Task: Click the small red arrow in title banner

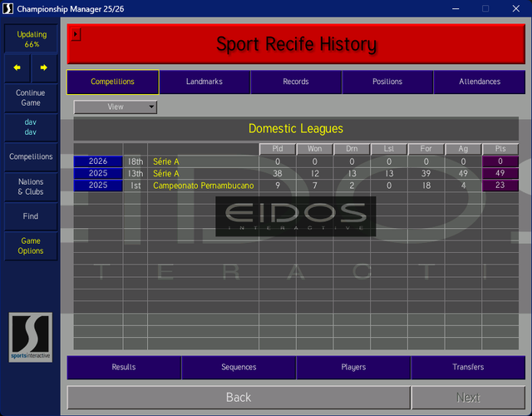Action: (x=76, y=34)
